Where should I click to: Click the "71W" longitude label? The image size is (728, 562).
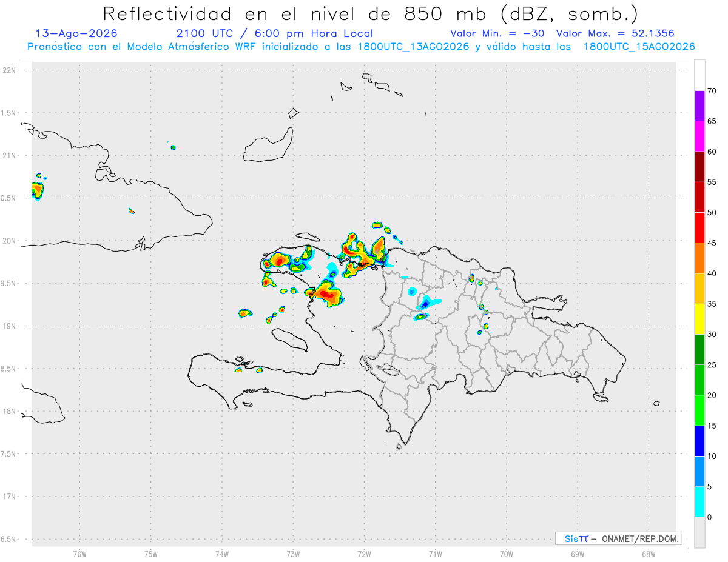coord(435,554)
